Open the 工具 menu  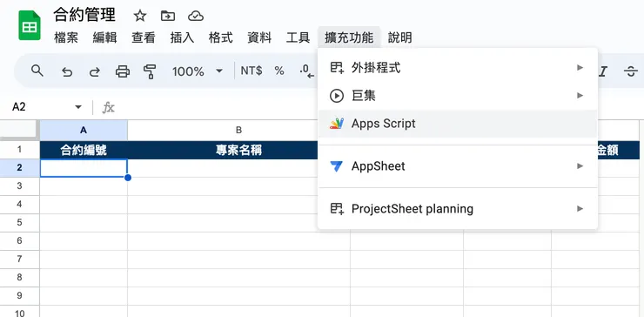[298, 37]
